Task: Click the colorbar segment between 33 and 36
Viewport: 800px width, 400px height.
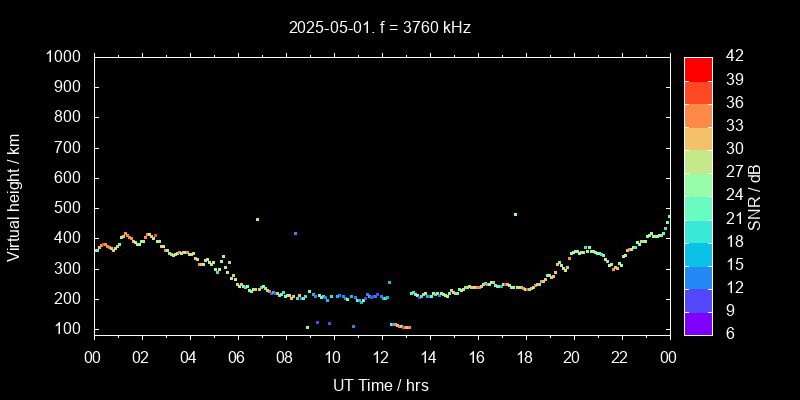Action: (x=698, y=114)
